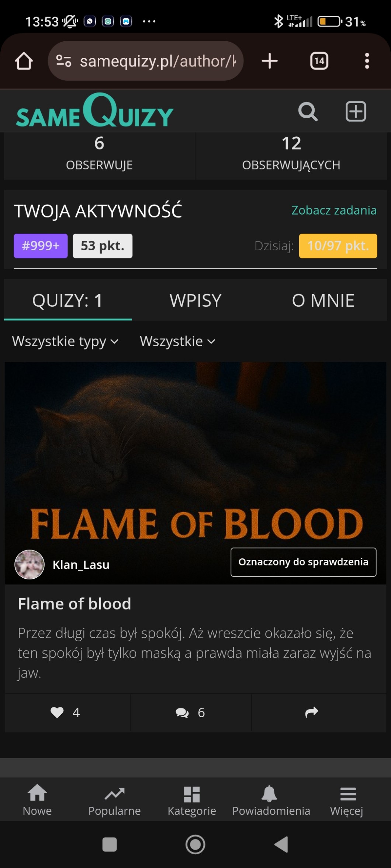
Task: Open browser three-dot overflow menu
Action: pyautogui.click(x=367, y=61)
